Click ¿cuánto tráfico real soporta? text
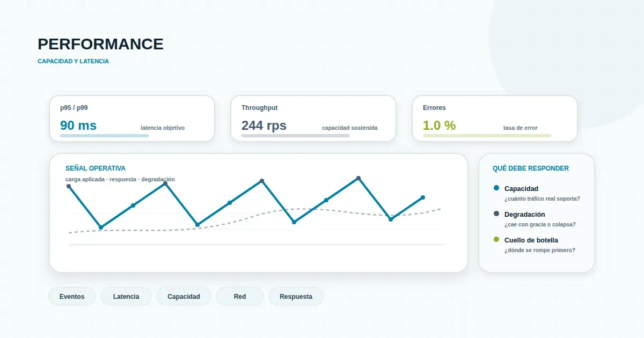The width and height of the screenshot is (644, 338). point(542,199)
